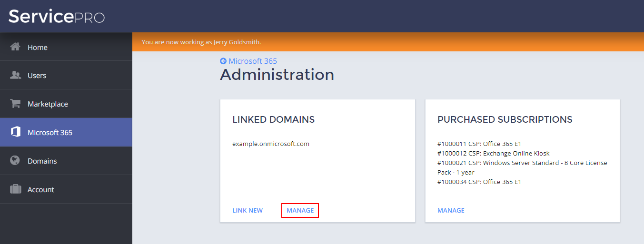Open the Domains sidebar label

point(42,161)
